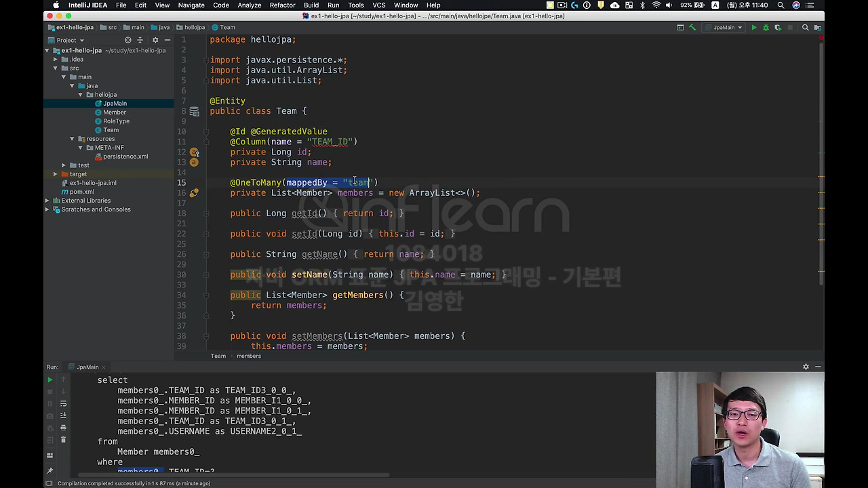Expand External Libraries node
Screen dimensions: 868x488
tap(47, 201)
